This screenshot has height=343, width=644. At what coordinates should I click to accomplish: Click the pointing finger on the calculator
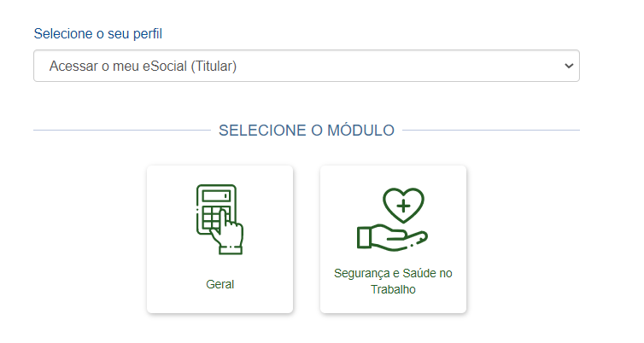(x=229, y=229)
